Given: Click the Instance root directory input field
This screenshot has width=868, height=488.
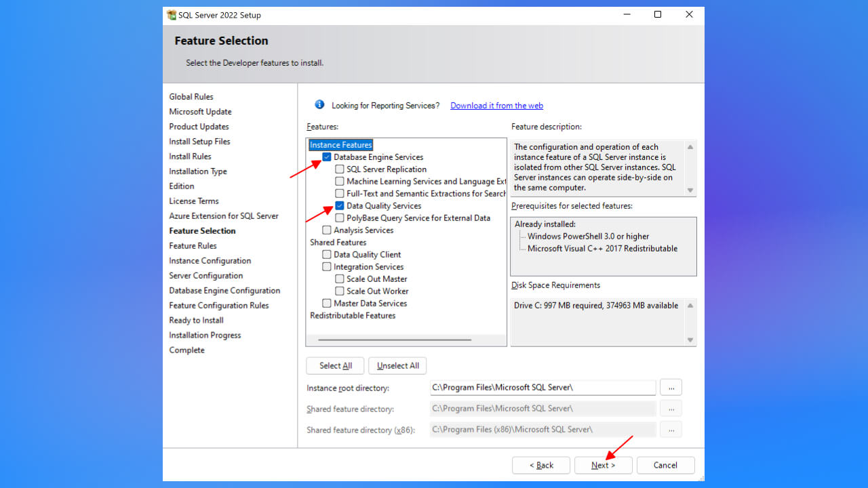Looking at the screenshot, I should (x=543, y=387).
